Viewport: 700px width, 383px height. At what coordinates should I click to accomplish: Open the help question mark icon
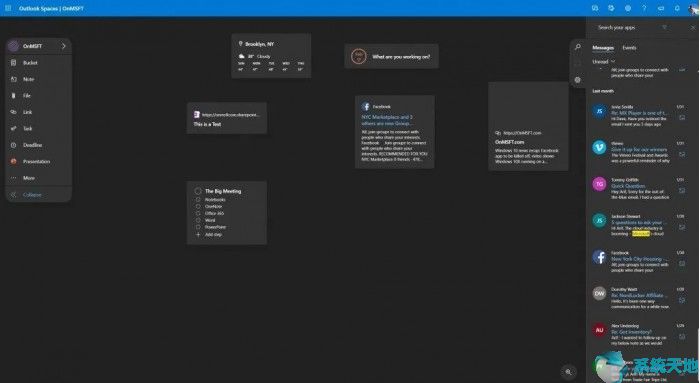(644, 8)
